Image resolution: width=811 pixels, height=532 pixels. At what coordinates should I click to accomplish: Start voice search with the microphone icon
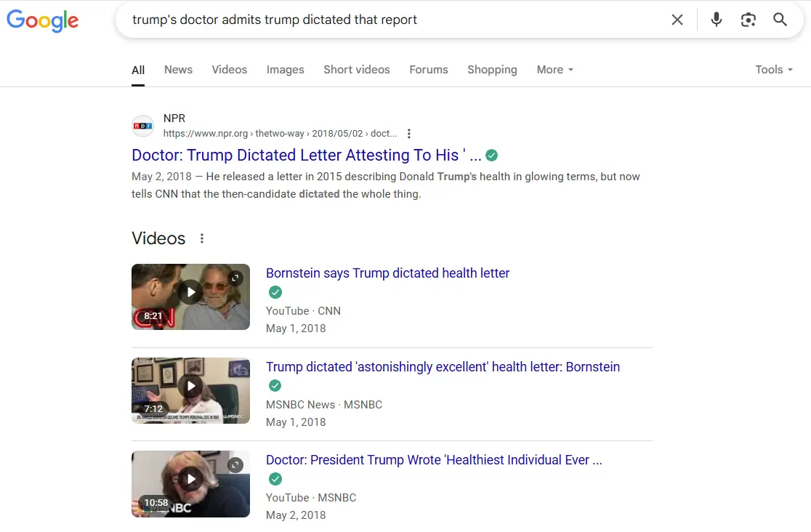click(717, 20)
